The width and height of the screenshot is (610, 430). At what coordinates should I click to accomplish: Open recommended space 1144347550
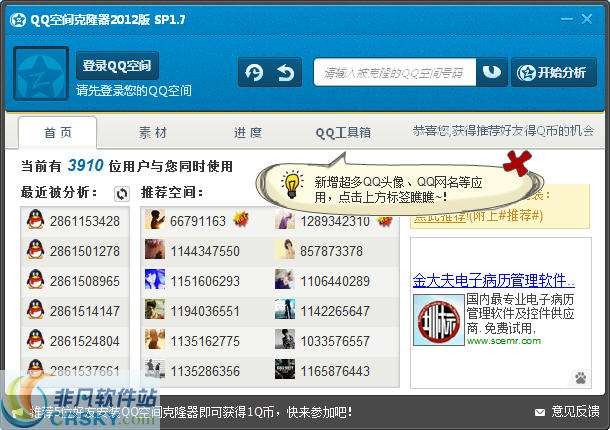point(205,251)
